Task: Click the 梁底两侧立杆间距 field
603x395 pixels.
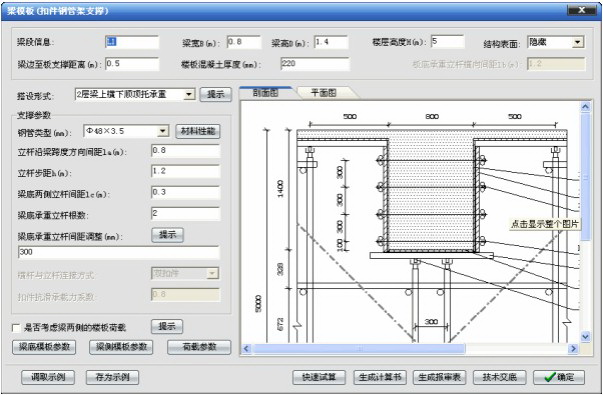Action: (186, 193)
